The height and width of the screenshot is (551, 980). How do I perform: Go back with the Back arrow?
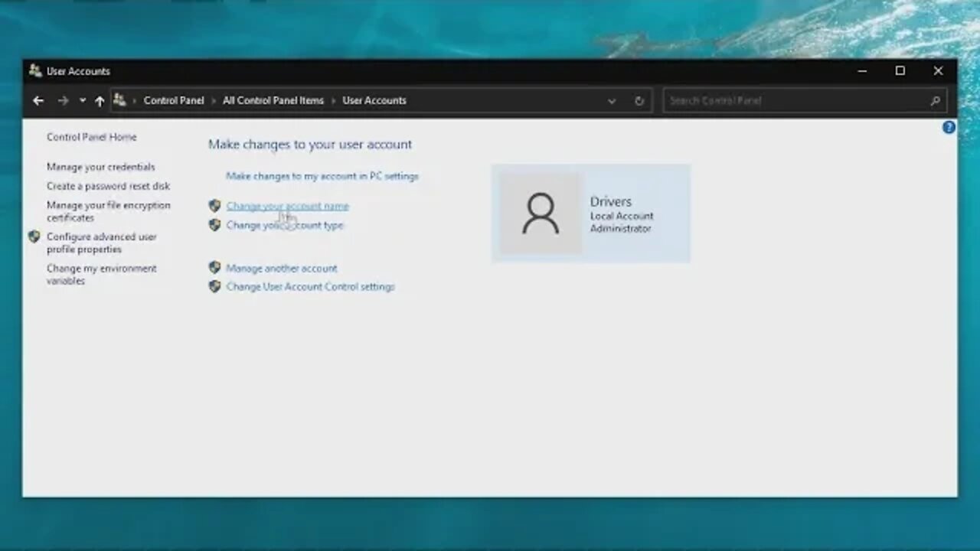coord(38,100)
